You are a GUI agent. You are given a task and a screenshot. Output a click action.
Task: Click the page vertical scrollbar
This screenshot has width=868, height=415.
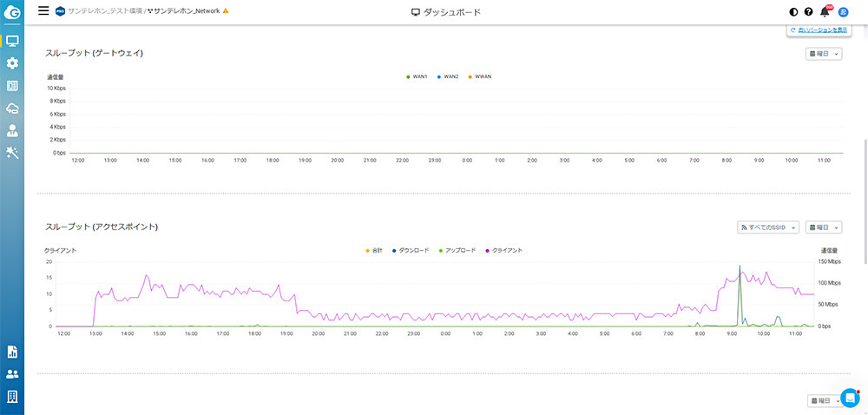point(865,201)
